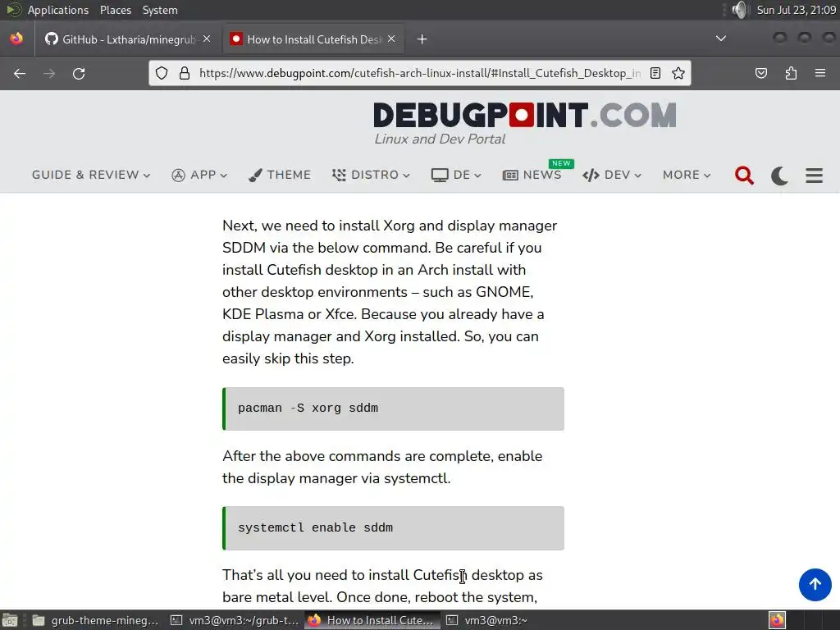The height and width of the screenshot is (630, 840).
Task: Open the Places menu
Action: point(115,10)
